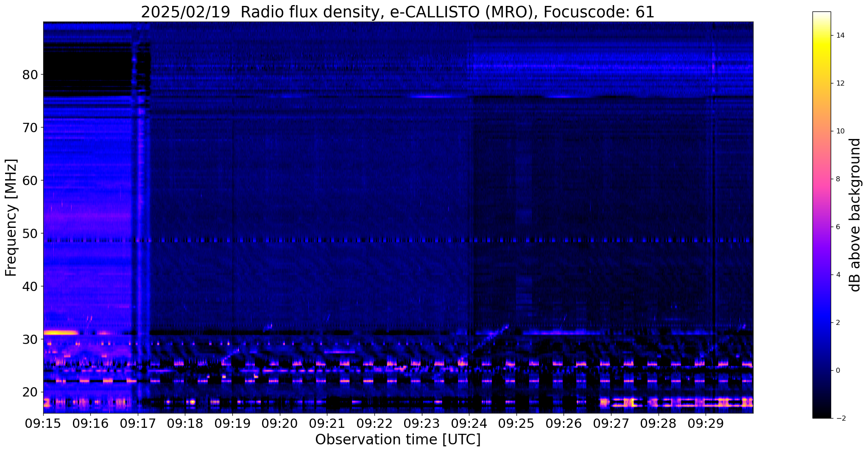This screenshot has height=452, width=868.
Task: Click the 80 MHz frequency tick label
Action: click(x=30, y=75)
